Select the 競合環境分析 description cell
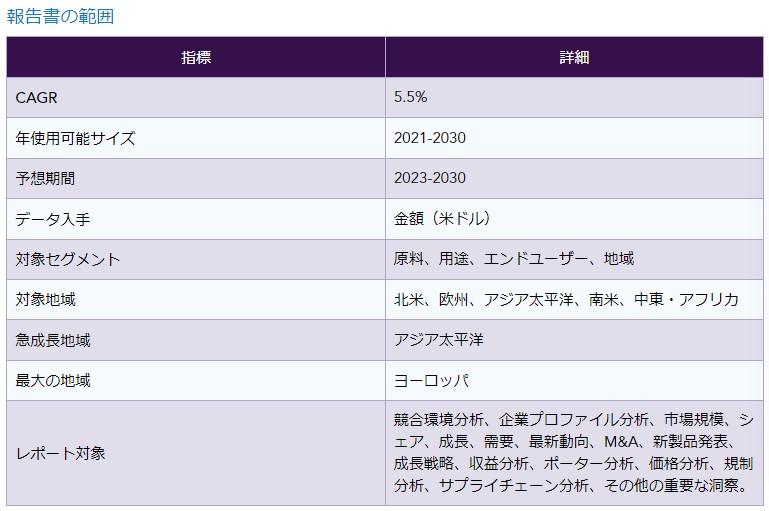Screen dimensions: 769x511 tap(574, 453)
